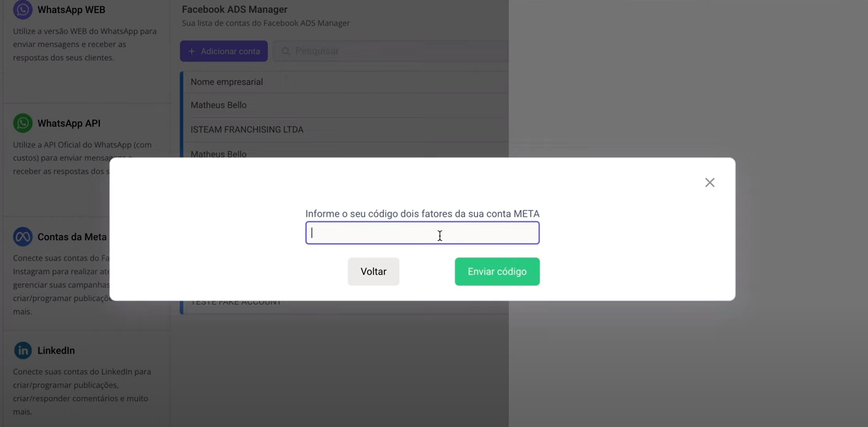This screenshot has height=427, width=868.
Task: Click the green WhatsApp API icon
Action: pyautogui.click(x=23, y=123)
